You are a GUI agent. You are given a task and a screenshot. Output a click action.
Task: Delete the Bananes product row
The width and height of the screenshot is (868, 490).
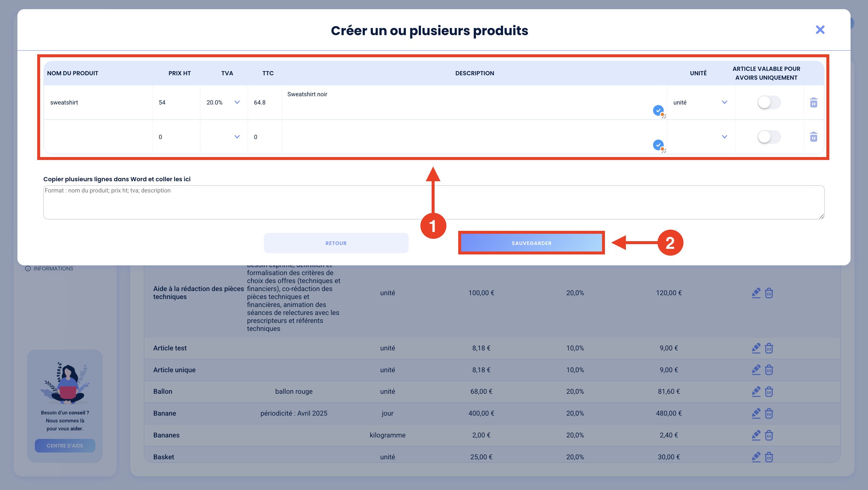[769, 435]
